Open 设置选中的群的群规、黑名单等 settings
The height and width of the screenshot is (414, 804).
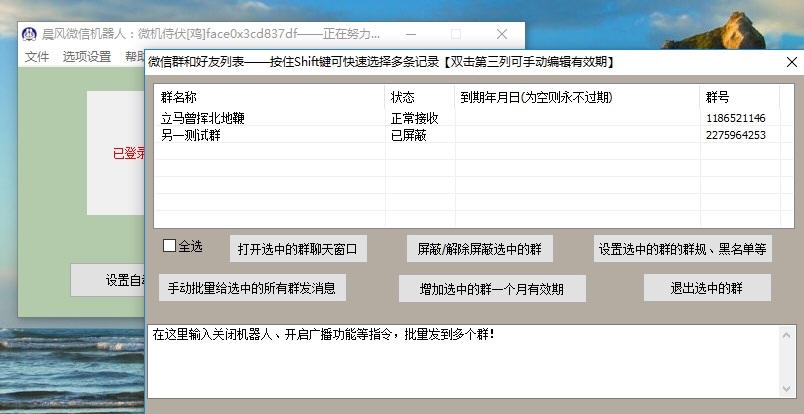[x=682, y=249]
